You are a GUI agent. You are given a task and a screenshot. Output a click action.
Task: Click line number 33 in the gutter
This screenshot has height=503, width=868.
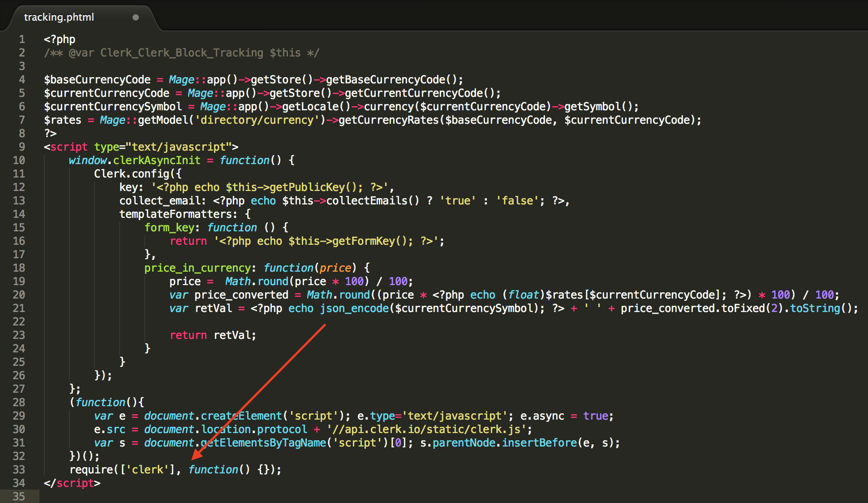point(19,470)
